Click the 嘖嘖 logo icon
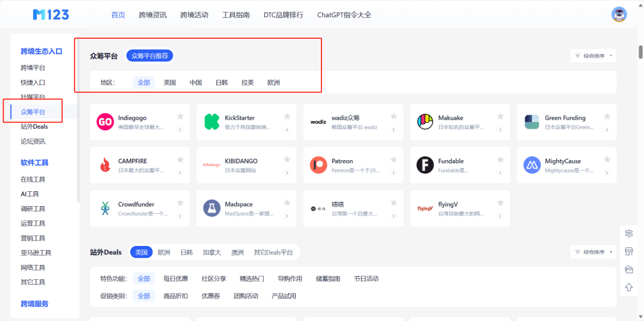Image resolution: width=644 pixels, height=321 pixels. coord(318,208)
